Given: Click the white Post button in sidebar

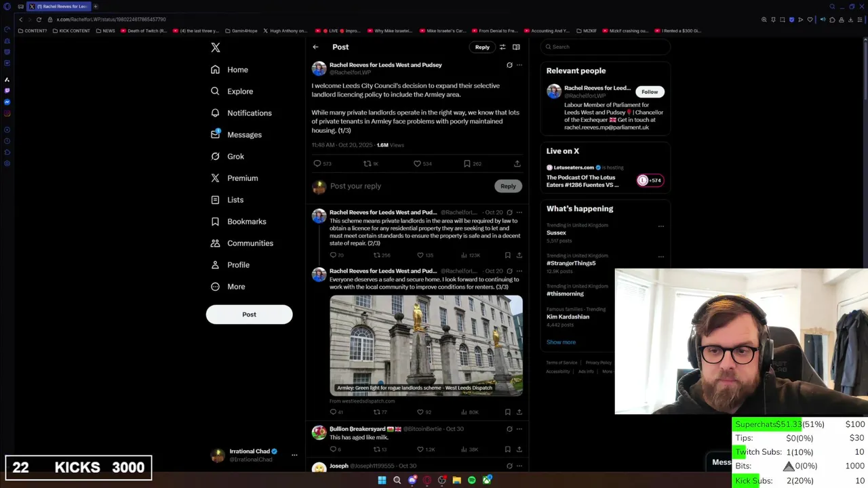Looking at the screenshot, I should (249, 314).
